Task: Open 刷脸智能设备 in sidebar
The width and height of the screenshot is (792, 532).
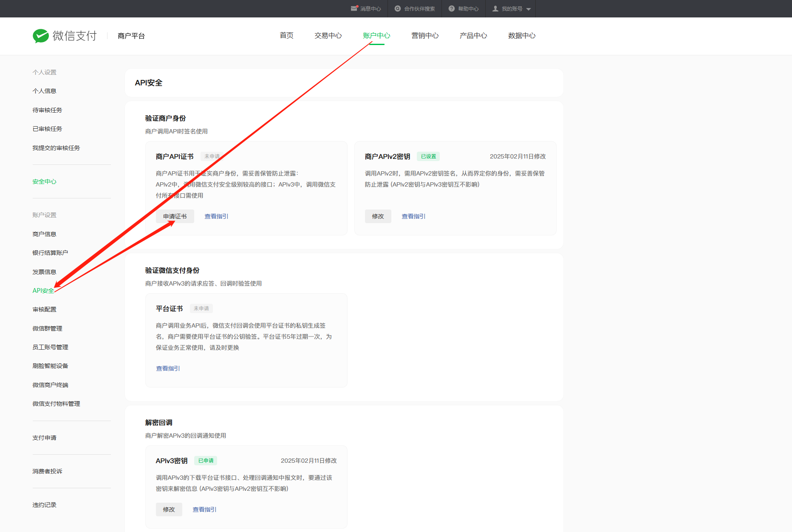Action: (x=51, y=366)
